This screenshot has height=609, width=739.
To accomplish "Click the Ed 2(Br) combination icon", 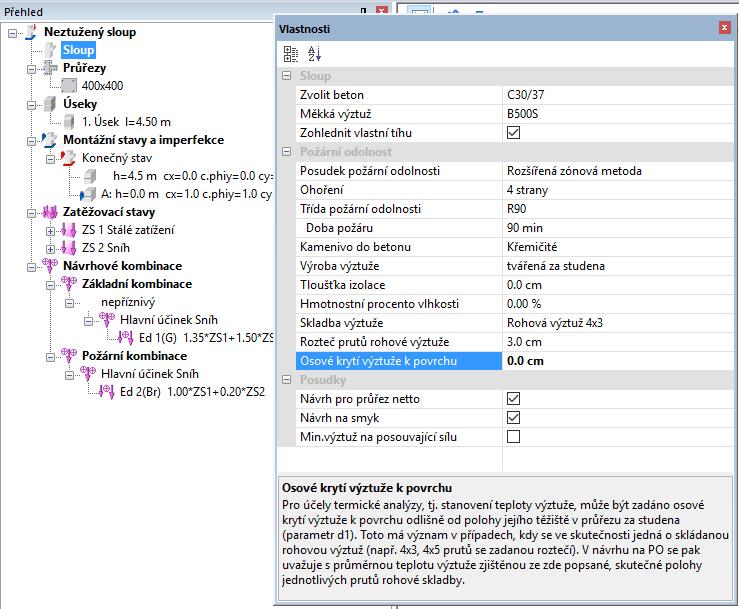I will 107,392.
